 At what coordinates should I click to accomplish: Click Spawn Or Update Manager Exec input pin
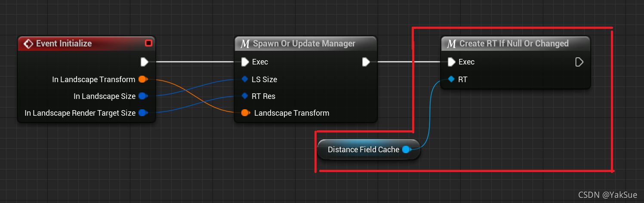click(x=245, y=62)
